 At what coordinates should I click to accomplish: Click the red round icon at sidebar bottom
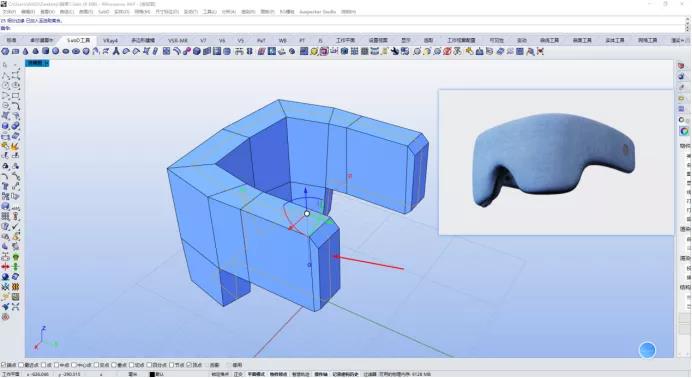pyautogui.click(x=5, y=316)
